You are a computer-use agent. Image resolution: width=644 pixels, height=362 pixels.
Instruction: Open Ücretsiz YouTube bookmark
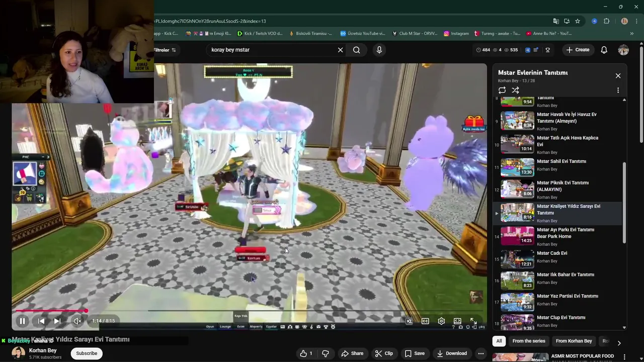363,34
